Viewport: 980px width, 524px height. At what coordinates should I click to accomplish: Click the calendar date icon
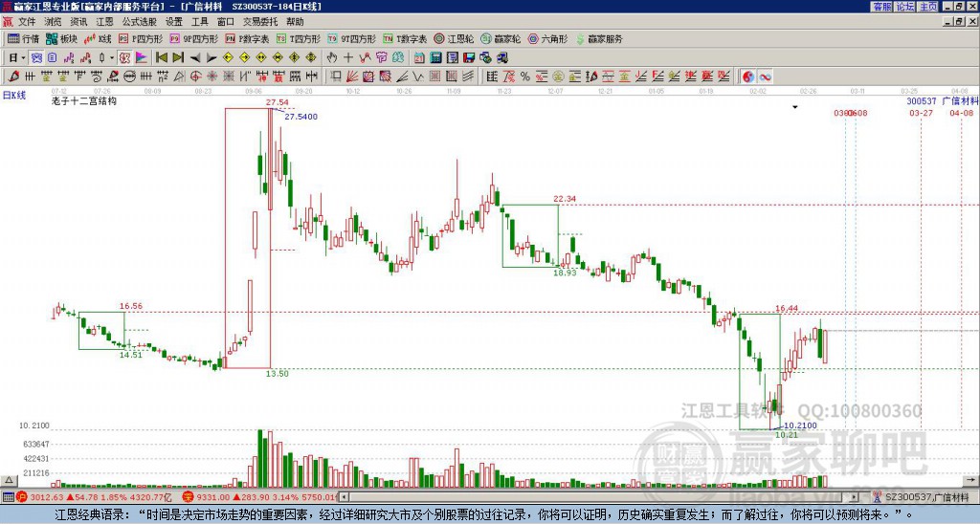(x=419, y=57)
